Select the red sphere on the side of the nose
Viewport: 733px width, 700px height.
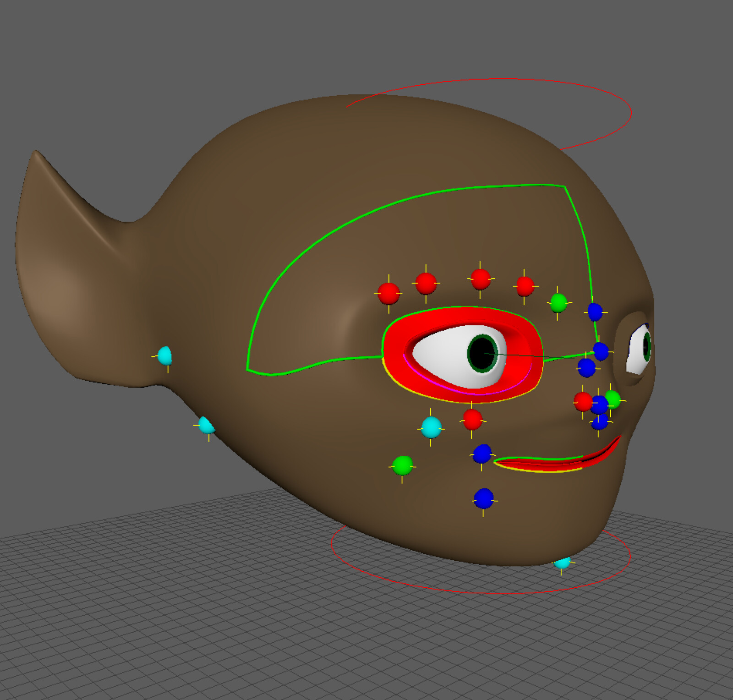click(583, 402)
